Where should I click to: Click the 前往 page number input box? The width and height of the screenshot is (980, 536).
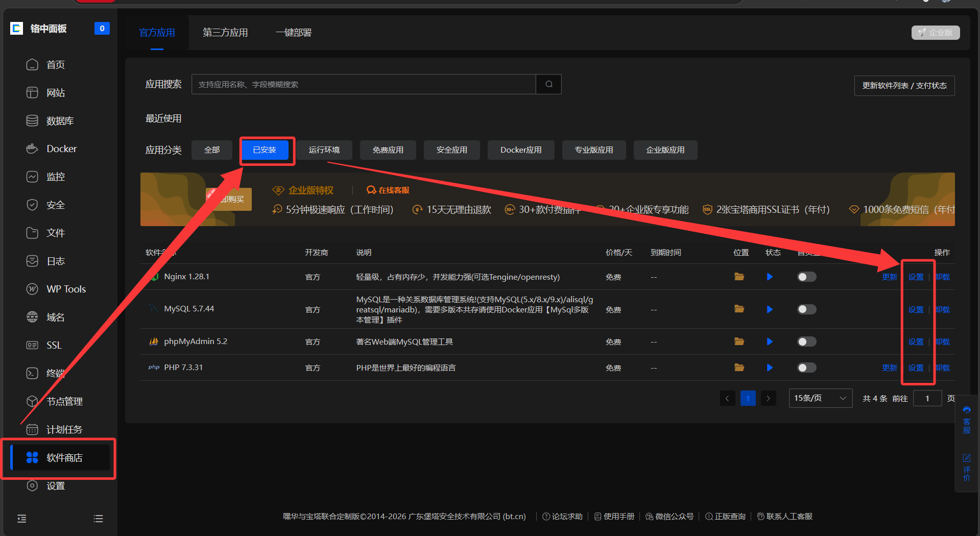tap(927, 399)
